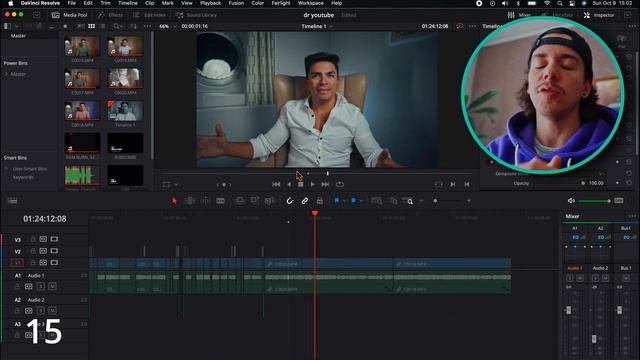The width and height of the screenshot is (640, 360).
Task: Click the macOS Spotlight search icon
Action: pyautogui.click(x=560, y=3)
